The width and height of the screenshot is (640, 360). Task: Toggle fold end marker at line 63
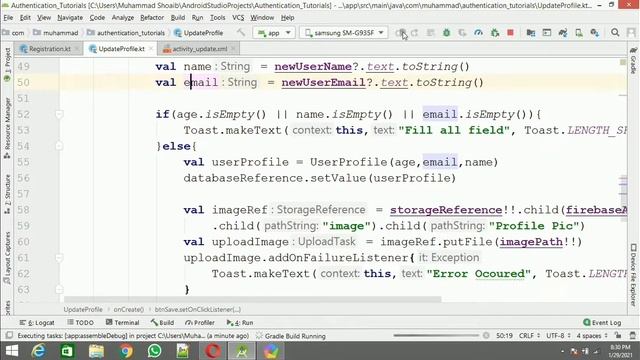point(59,289)
